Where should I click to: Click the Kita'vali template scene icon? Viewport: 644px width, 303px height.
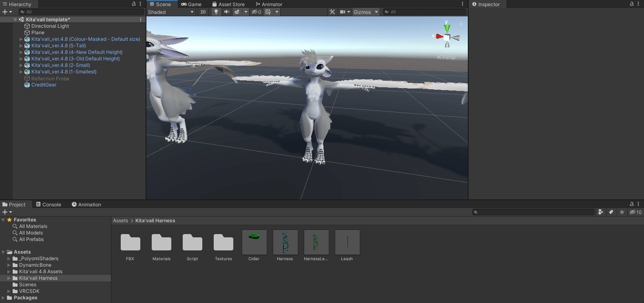(22, 20)
